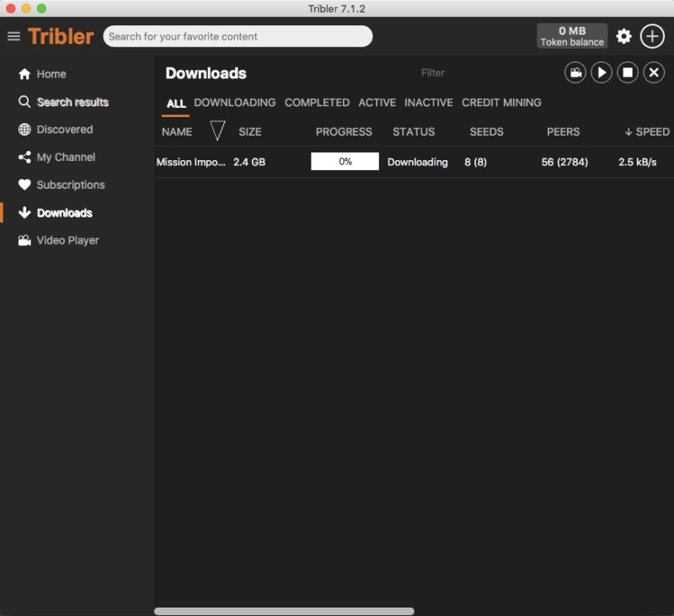Switch to the DOWNLOADING tab
The image size is (674, 616).
point(235,103)
